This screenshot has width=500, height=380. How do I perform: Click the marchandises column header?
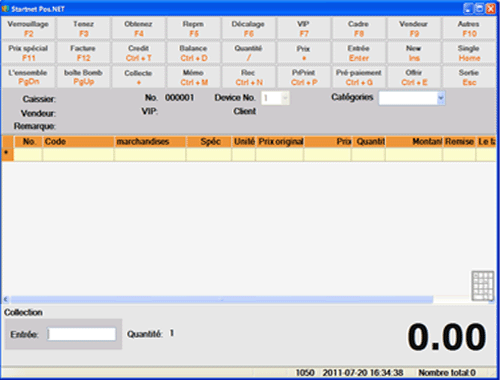pyautogui.click(x=150, y=142)
